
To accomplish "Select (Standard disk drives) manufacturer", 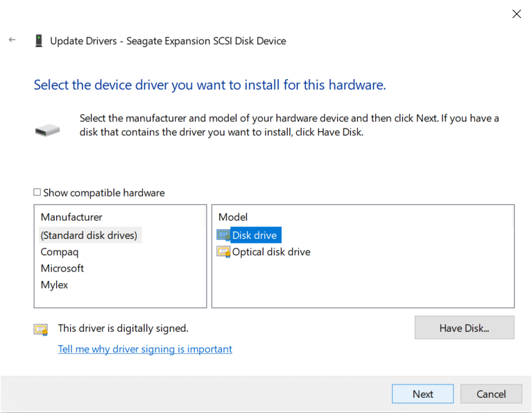I will 89,235.
